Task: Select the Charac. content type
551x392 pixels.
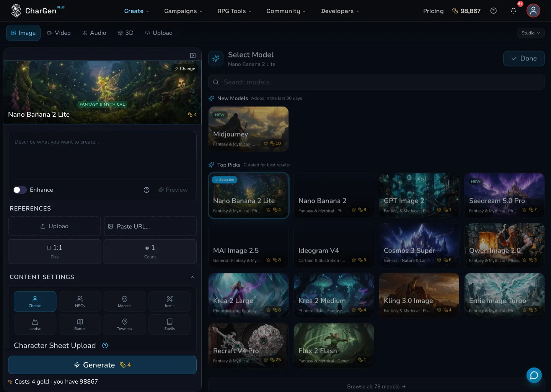Action: (x=35, y=301)
